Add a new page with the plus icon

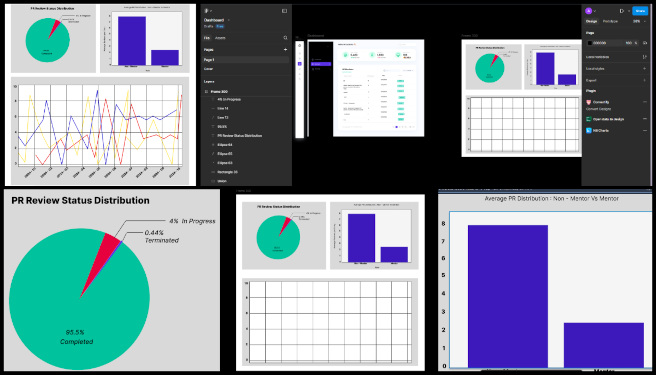[x=285, y=49]
